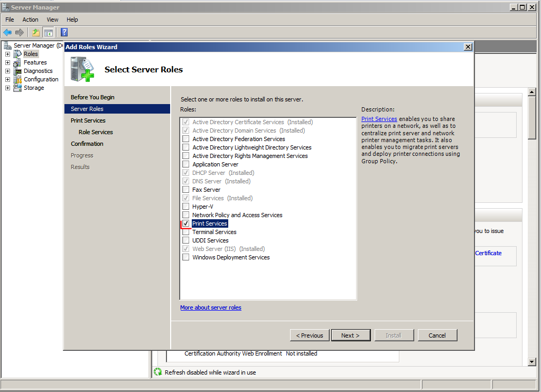Check Active Directory Rights Management Services
The image size is (541, 392).
pyautogui.click(x=185, y=156)
